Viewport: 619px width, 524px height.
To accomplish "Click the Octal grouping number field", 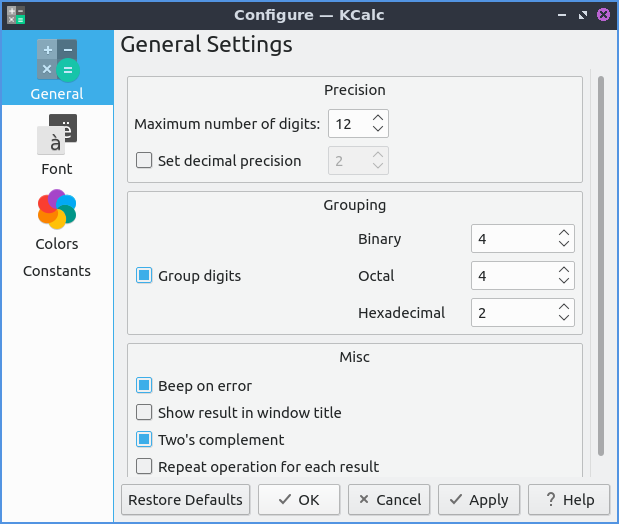I will click(511, 276).
